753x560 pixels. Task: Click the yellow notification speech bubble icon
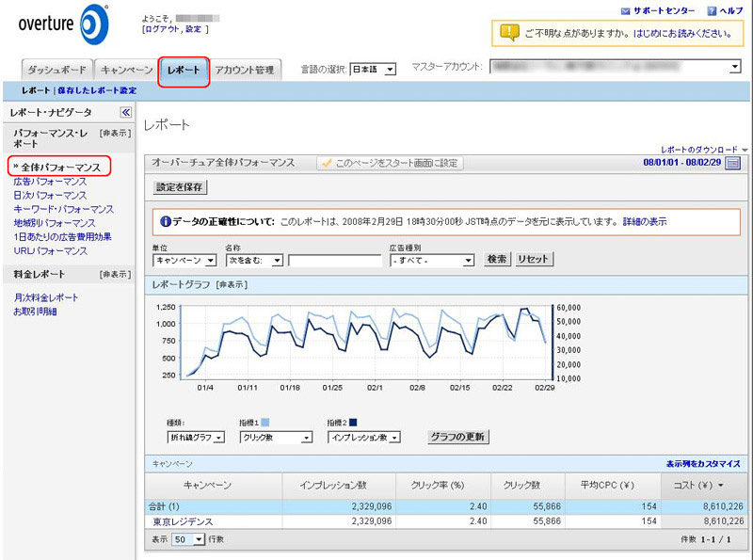pos(509,33)
